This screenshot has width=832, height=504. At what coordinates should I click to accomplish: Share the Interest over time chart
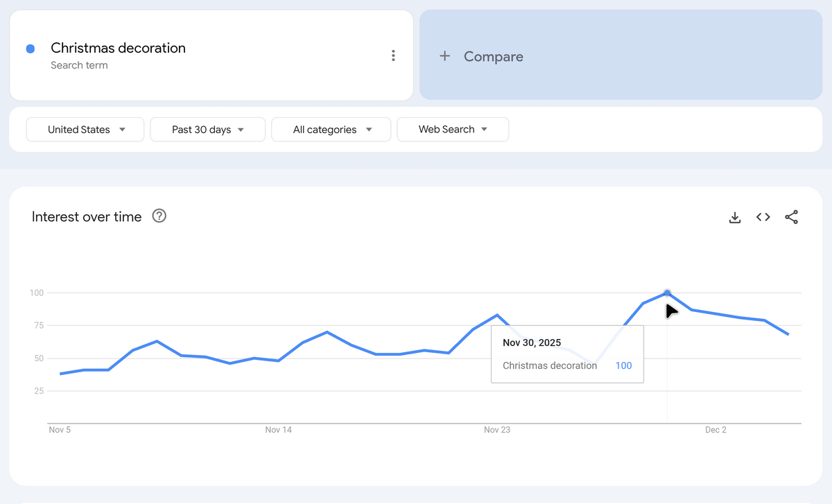(791, 217)
